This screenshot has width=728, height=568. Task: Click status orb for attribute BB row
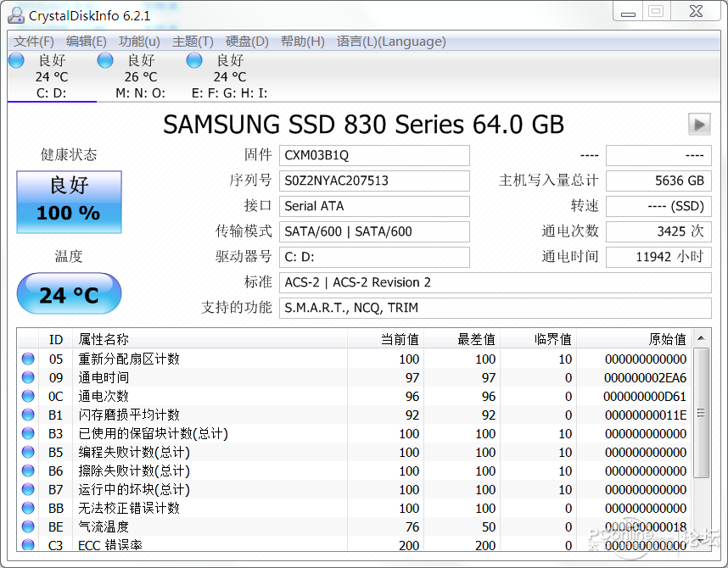[28, 508]
